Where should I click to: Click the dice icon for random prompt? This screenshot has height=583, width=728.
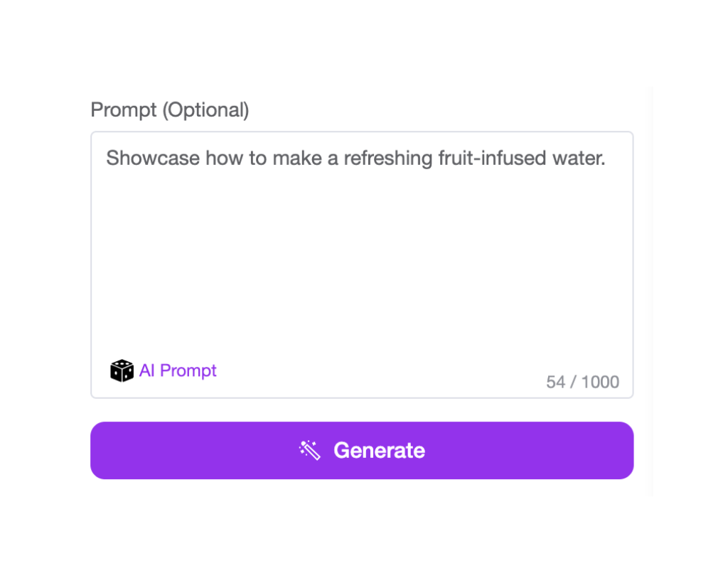coord(122,370)
